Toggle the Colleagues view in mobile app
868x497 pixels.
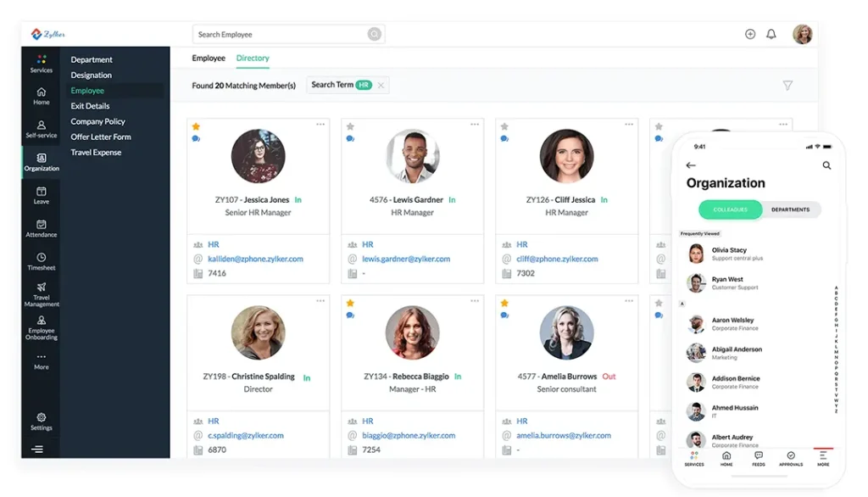point(730,209)
